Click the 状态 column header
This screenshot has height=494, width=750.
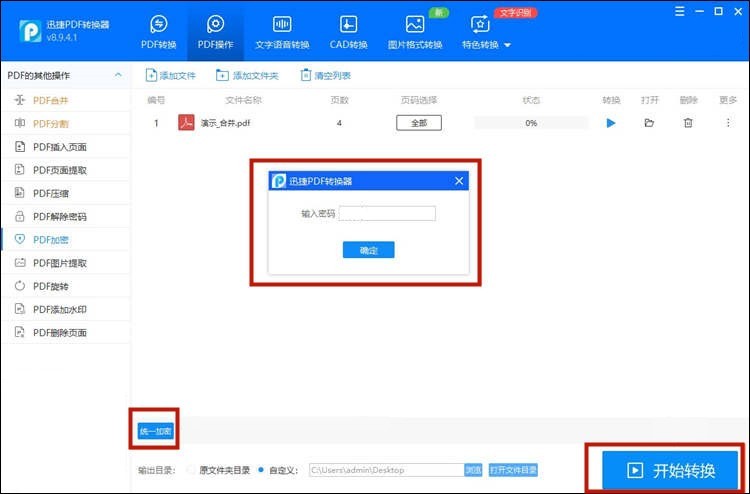[531, 100]
